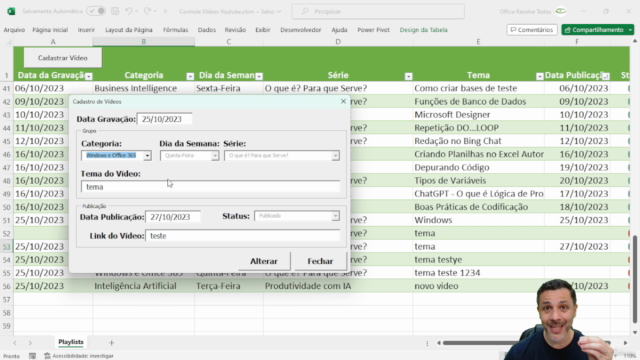The image size is (640, 360).
Task: Close the Cadastro de Vídeos dialog
Action: 343,101
